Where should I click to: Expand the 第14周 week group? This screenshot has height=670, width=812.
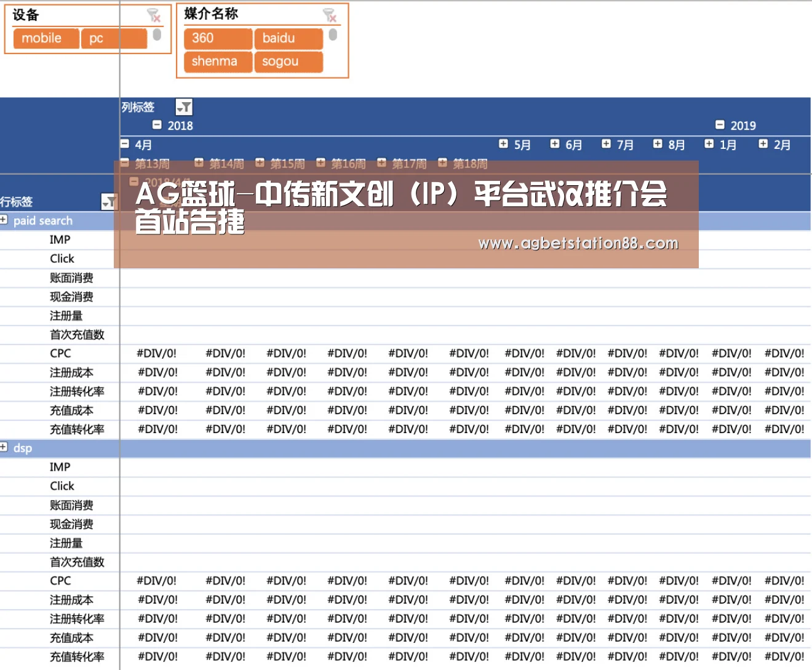pos(199,162)
